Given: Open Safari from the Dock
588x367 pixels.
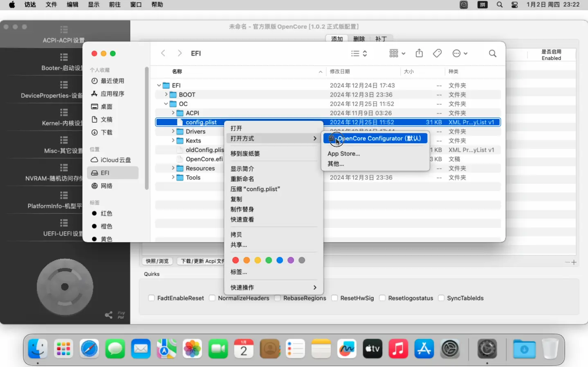Looking at the screenshot, I should tap(89, 349).
